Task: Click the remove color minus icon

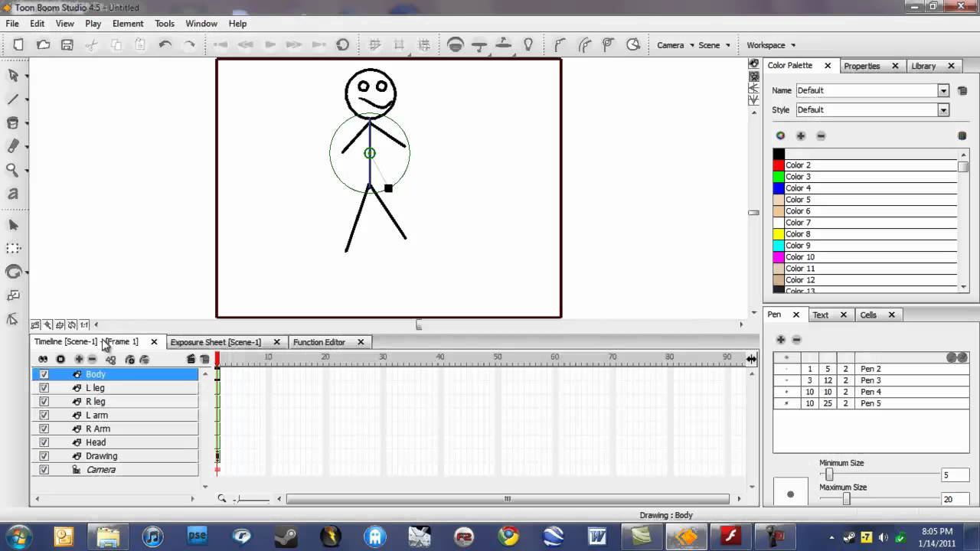Action: click(821, 136)
